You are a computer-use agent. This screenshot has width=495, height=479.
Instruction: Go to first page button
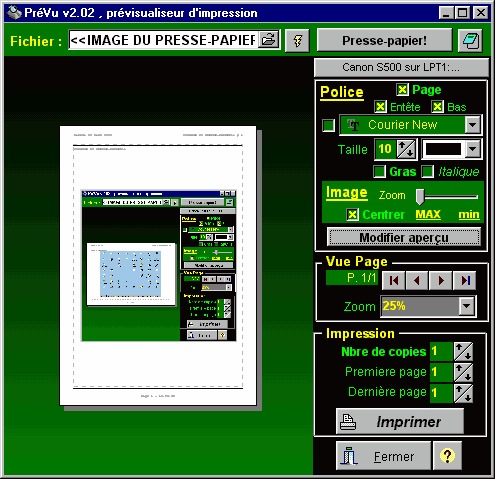[394, 280]
